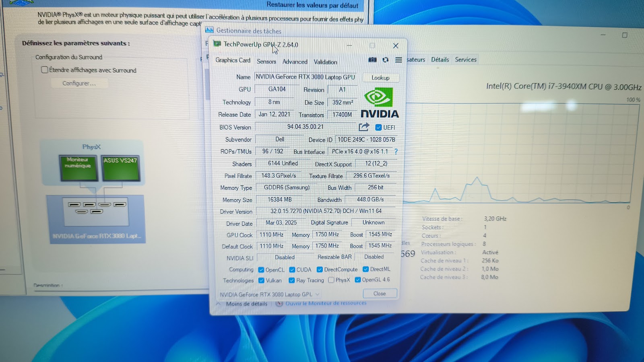Click the Bandwidth 448.0 GB/s value
The width and height of the screenshot is (644, 362).
click(370, 199)
